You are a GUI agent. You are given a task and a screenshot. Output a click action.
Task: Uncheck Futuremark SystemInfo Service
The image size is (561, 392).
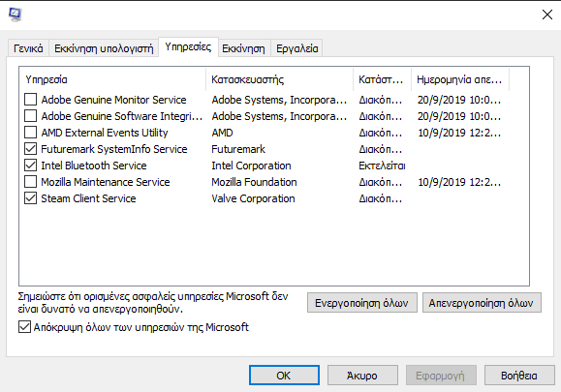pyautogui.click(x=30, y=149)
